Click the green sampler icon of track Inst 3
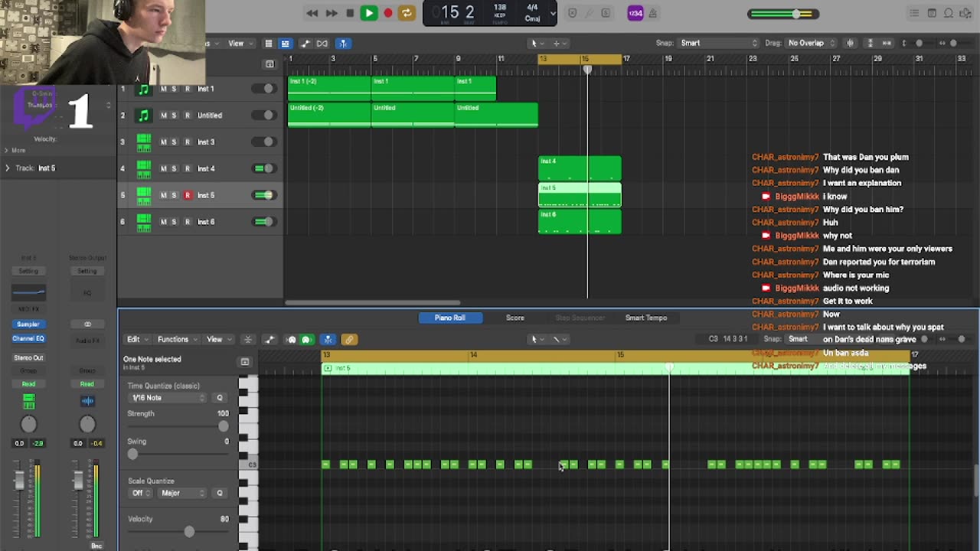This screenshot has height=551, width=980. coord(143,142)
